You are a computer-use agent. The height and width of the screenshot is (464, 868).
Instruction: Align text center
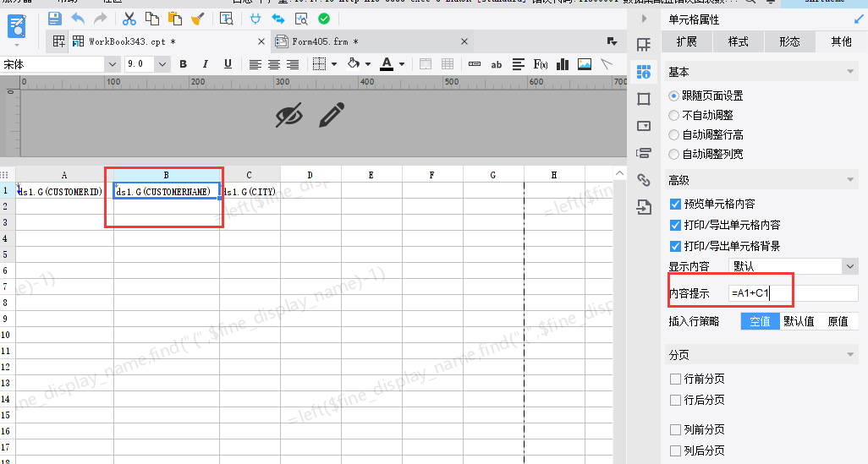274,64
